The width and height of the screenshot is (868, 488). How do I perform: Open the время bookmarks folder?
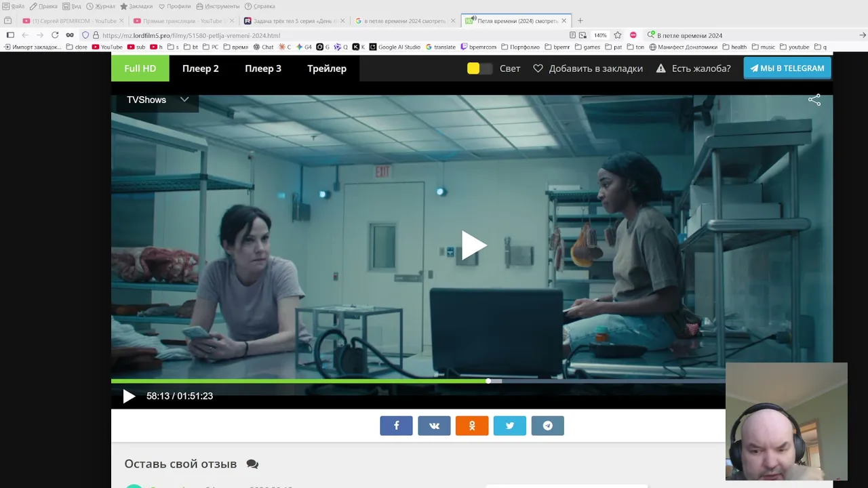[235, 47]
